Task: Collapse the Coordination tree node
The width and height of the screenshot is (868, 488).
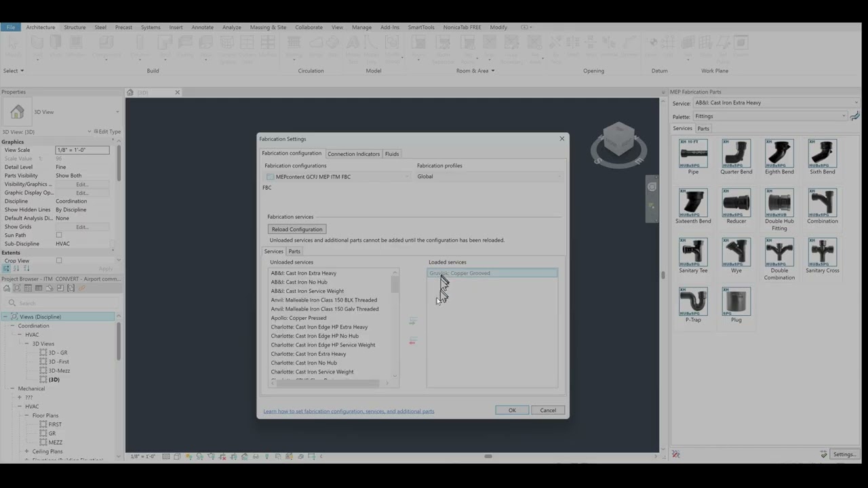Action: pyautogui.click(x=12, y=326)
